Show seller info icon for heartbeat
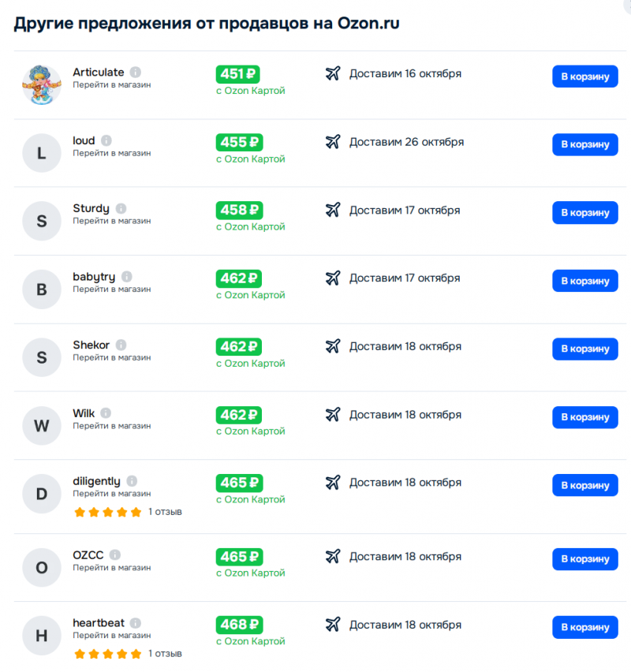The height and width of the screenshot is (672, 631). coord(136,623)
